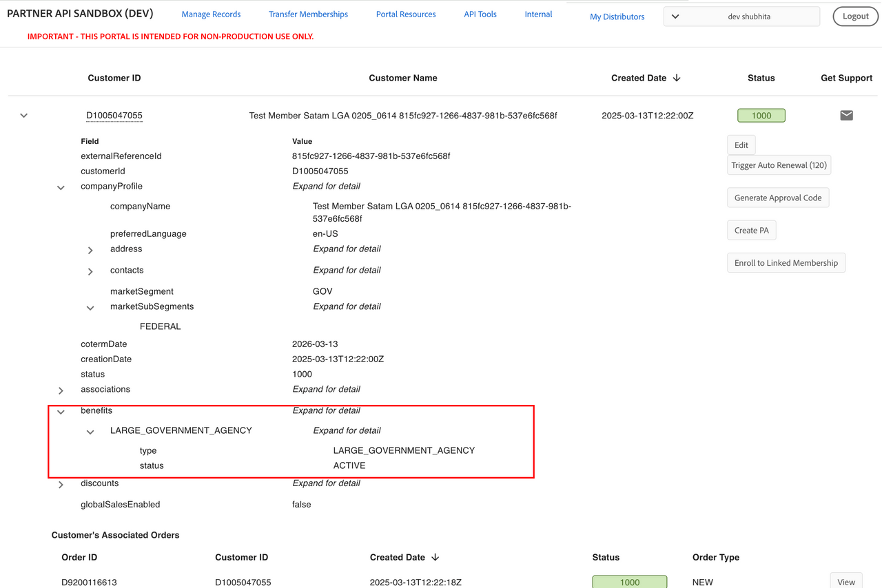Screen dimensions: 882x588
Task: Sort by Customer Name column header
Action: click(x=403, y=78)
